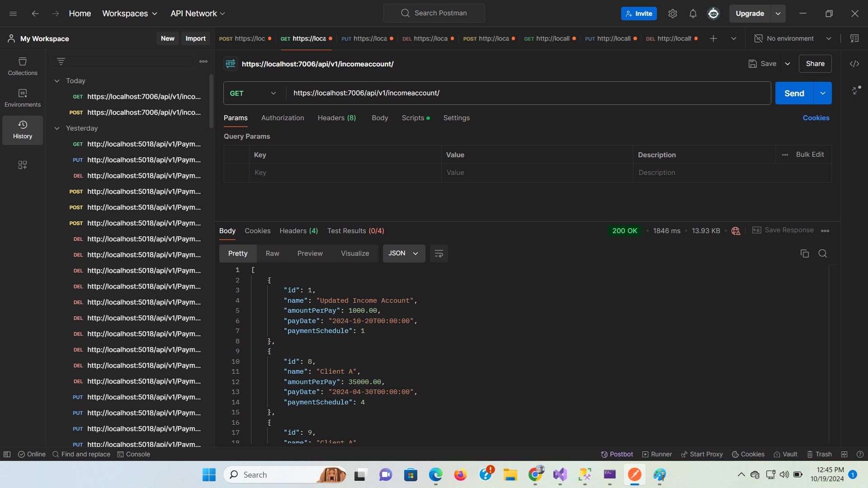Click the Cookies link
868x488 pixels.
point(816,118)
